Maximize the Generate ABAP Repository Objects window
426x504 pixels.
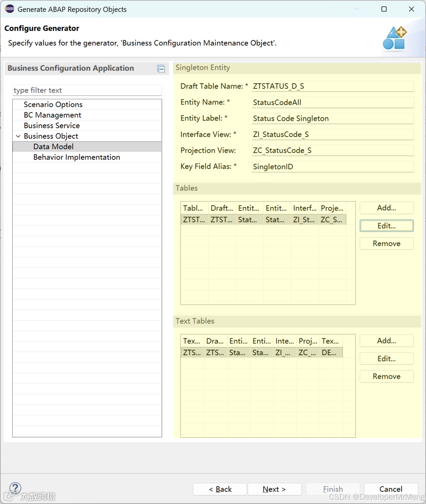384,9
